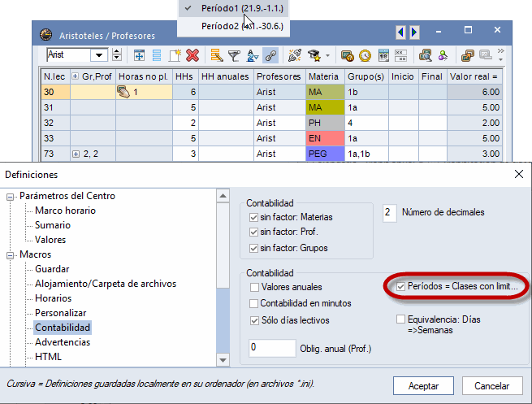Toggle Períodos = Clases con limit checkbox
Image resolution: width=532 pixels, height=404 pixels.
pos(400,286)
